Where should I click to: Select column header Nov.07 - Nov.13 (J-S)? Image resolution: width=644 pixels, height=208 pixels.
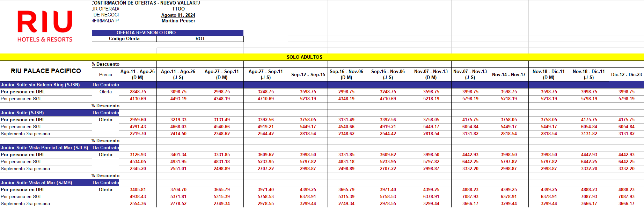point(470,74)
